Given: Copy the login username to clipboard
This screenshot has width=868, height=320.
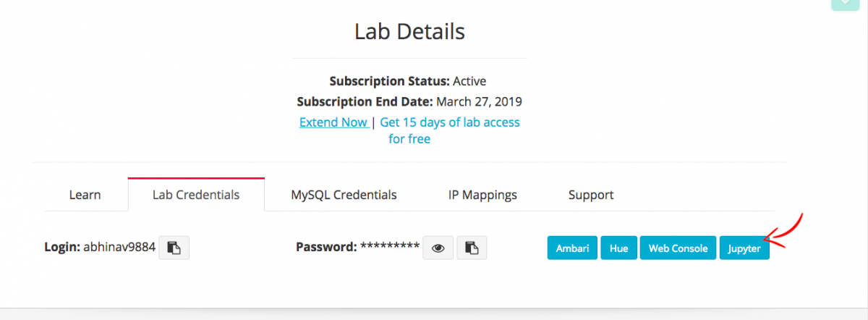Looking at the screenshot, I should pos(174,248).
